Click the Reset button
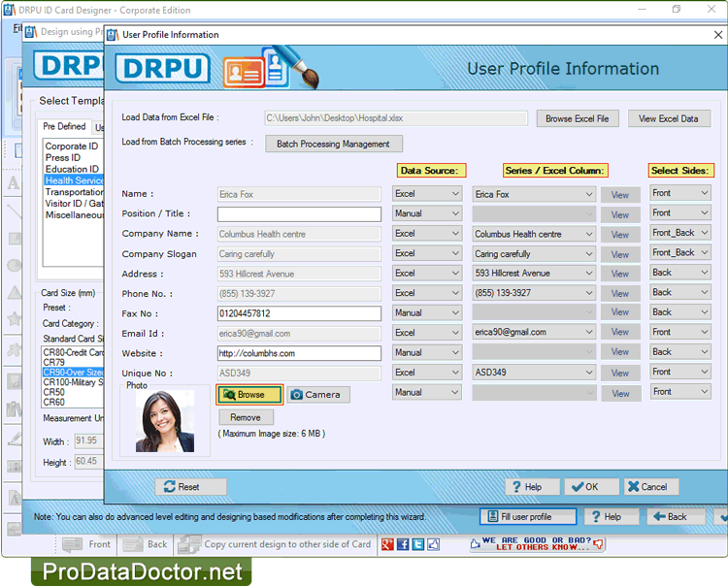 pyautogui.click(x=191, y=487)
